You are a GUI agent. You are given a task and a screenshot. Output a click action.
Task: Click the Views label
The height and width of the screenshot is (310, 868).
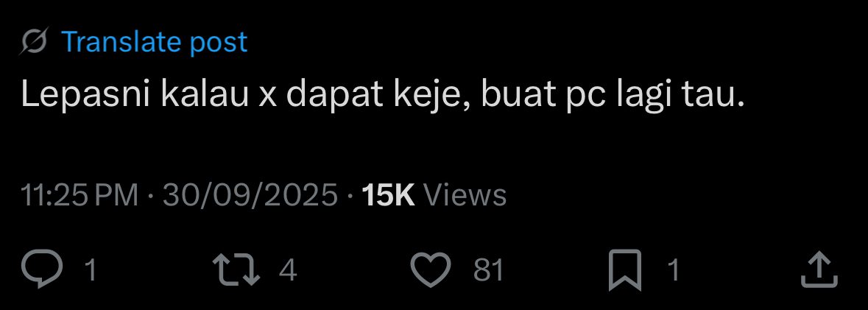point(465,195)
